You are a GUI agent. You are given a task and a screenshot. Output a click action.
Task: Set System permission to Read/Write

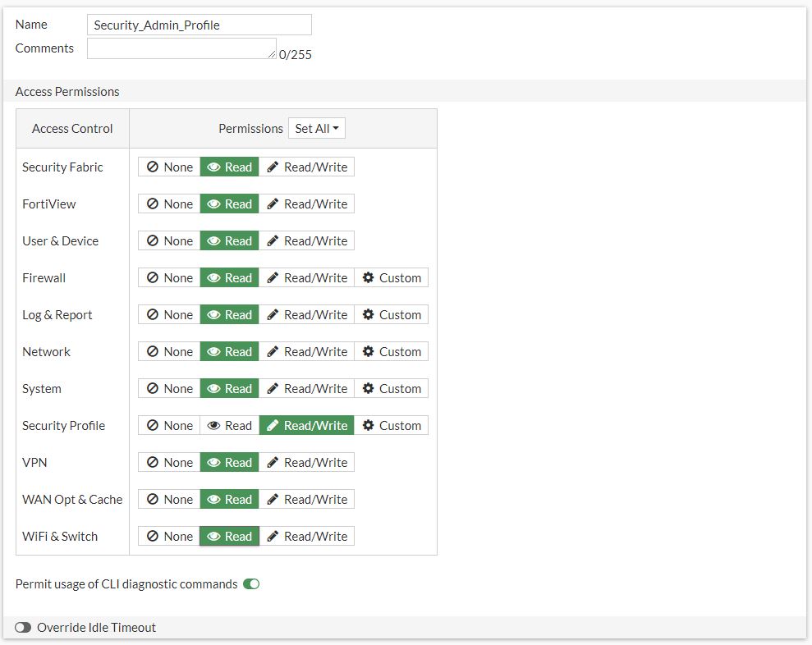coord(306,389)
